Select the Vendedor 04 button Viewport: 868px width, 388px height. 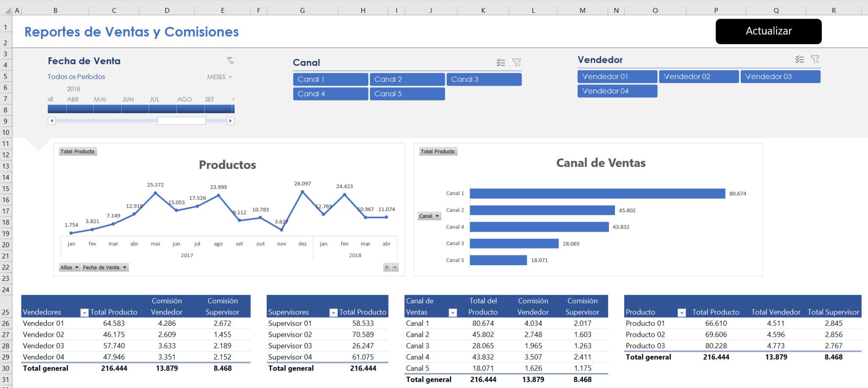tap(617, 91)
